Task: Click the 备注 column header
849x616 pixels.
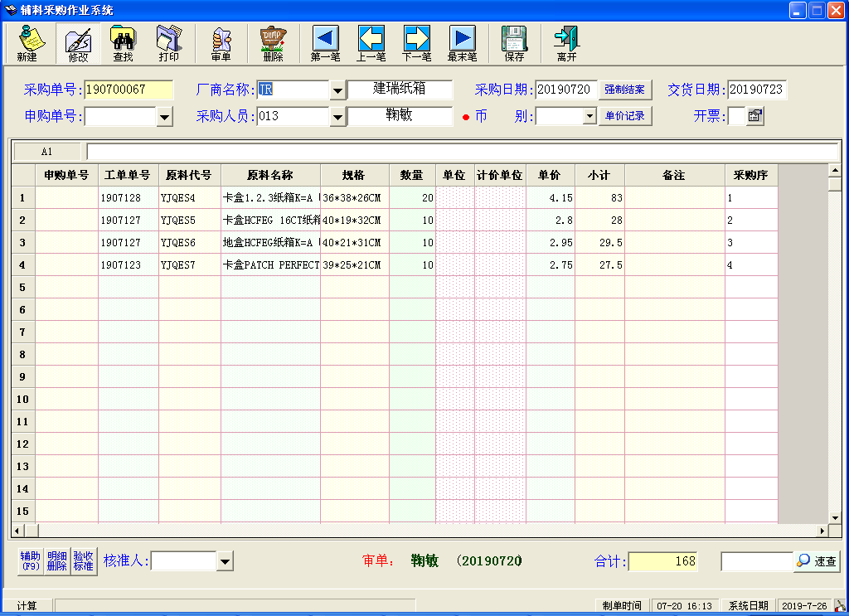Action: pos(674,176)
